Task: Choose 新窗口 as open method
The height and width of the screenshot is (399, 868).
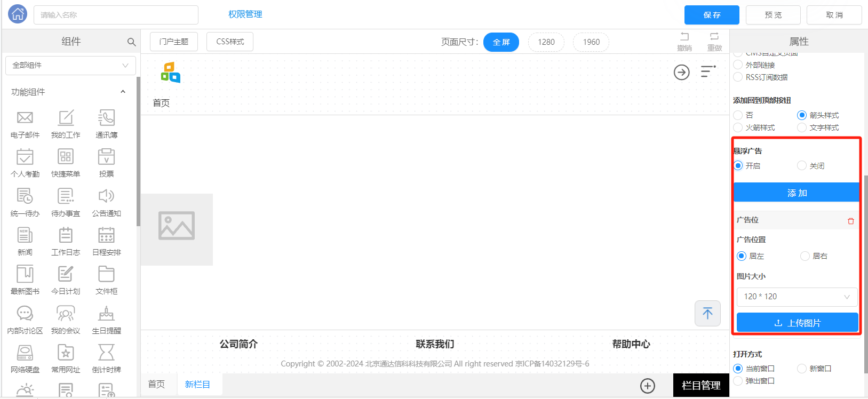Action: [x=802, y=369]
